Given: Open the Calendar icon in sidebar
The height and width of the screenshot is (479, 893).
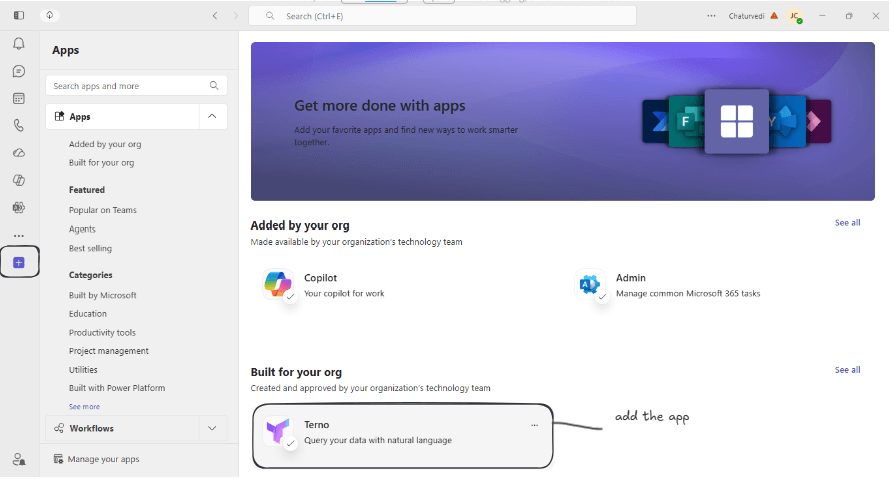Looking at the screenshot, I should click(19, 99).
